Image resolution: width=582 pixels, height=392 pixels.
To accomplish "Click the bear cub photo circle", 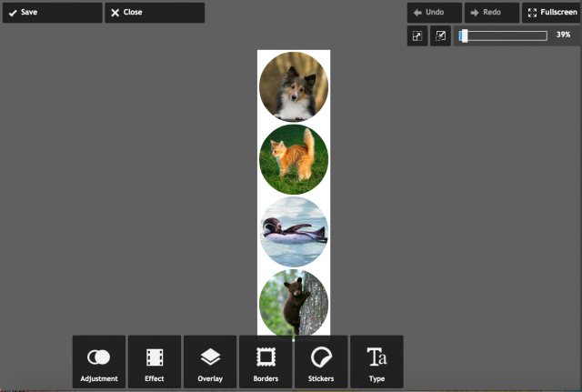I will point(294,303).
